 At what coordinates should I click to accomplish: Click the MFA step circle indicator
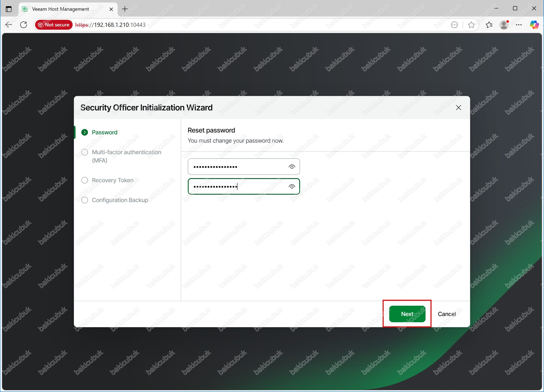pyautogui.click(x=84, y=152)
